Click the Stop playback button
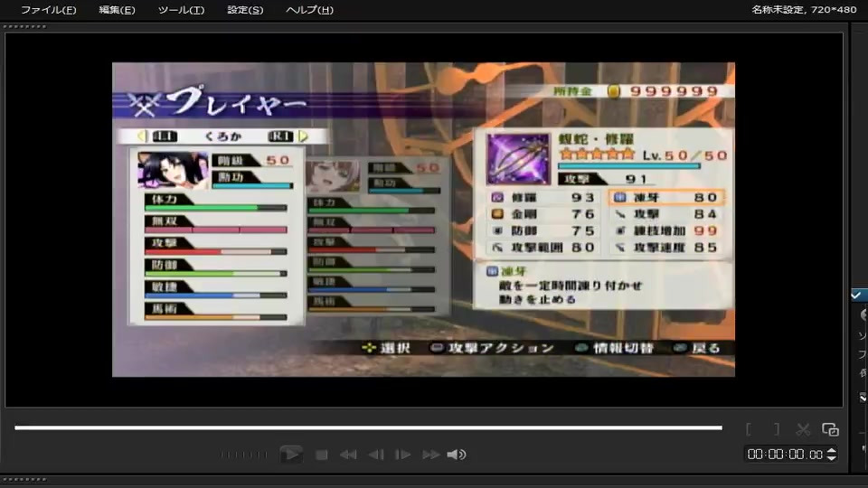This screenshot has width=868, height=488. (x=321, y=455)
